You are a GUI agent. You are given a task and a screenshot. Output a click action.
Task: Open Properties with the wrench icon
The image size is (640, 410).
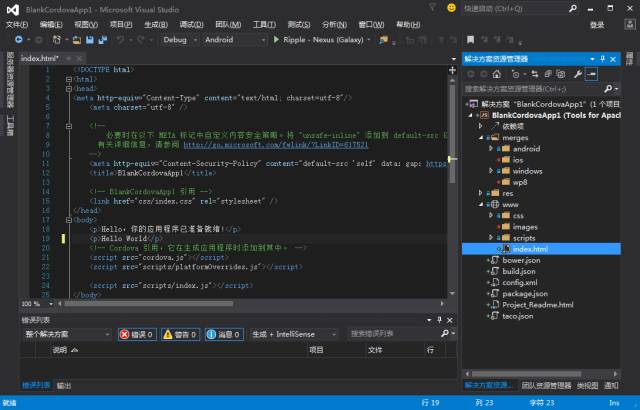tap(578, 74)
